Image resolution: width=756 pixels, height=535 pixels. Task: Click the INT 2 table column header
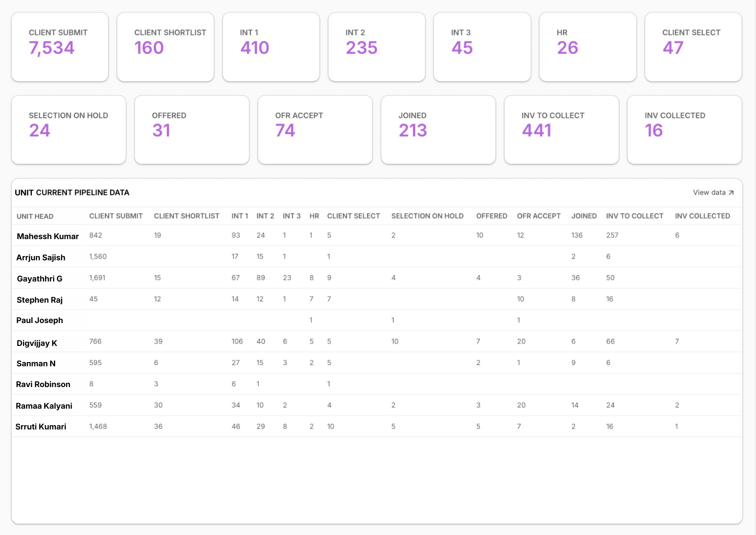pyautogui.click(x=265, y=216)
